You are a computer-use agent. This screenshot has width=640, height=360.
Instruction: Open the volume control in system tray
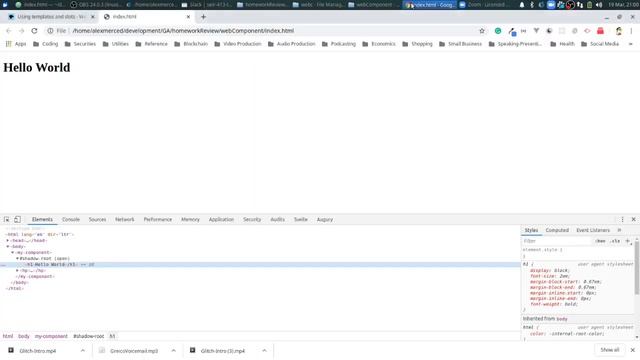599,5
